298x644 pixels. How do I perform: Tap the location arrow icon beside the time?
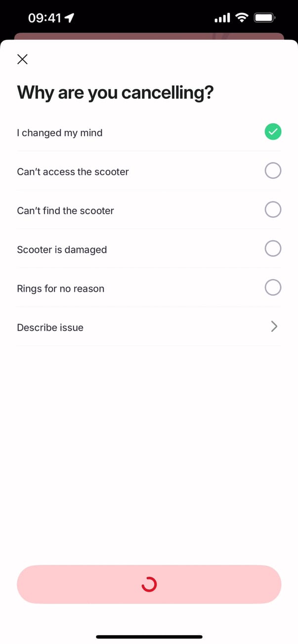pos(70,18)
